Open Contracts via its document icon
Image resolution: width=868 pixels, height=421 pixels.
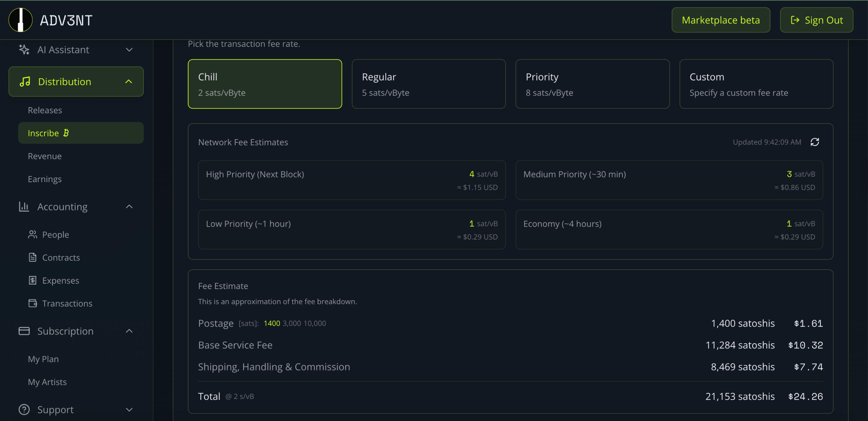[33, 257]
